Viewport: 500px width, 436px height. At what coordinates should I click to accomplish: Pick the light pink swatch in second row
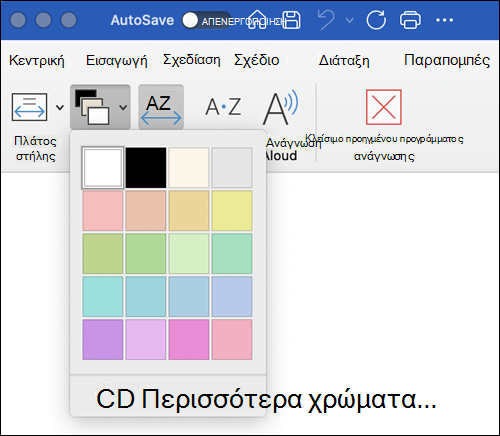coord(103,211)
